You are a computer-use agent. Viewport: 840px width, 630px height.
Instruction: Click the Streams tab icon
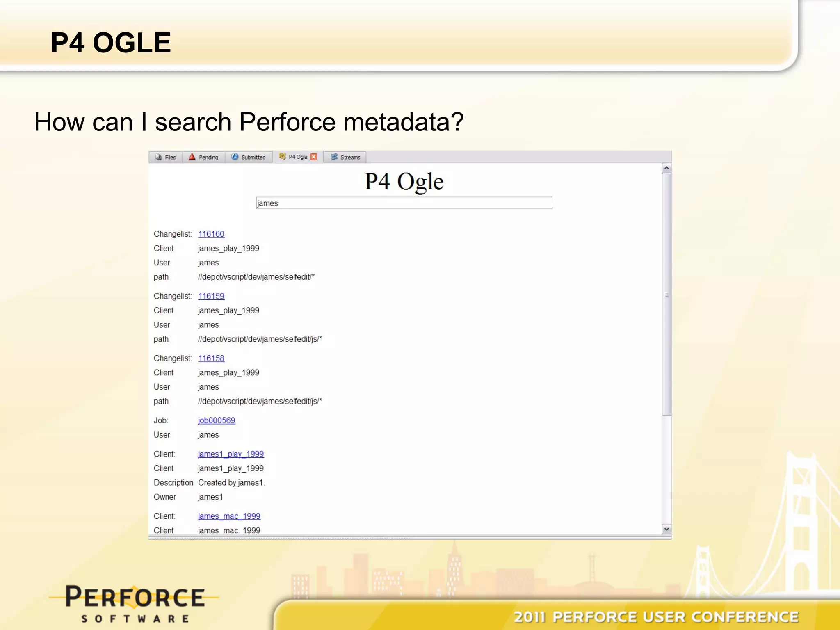pyautogui.click(x=334, y=157)
